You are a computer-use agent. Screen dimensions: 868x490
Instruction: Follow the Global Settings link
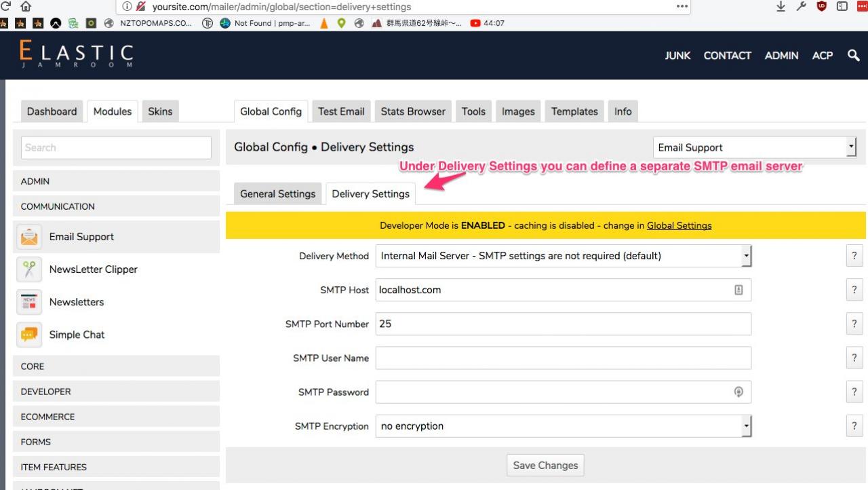(x=679, y=226)
